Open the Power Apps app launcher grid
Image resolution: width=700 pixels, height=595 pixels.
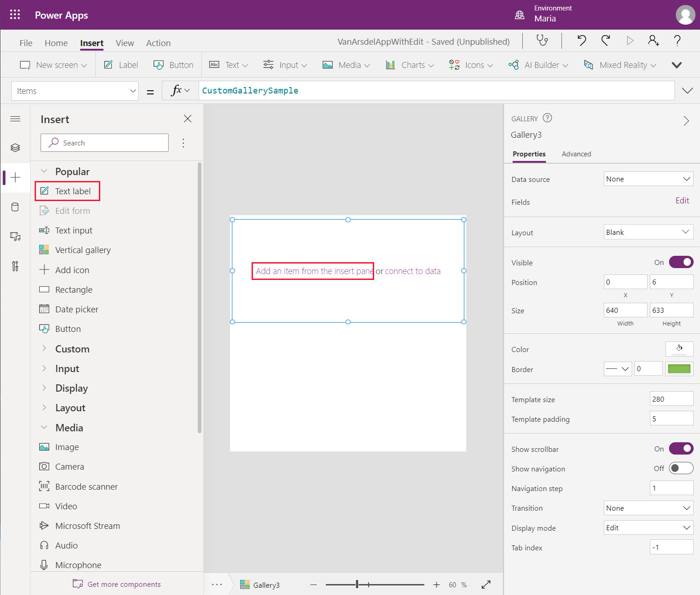[15, 15]
